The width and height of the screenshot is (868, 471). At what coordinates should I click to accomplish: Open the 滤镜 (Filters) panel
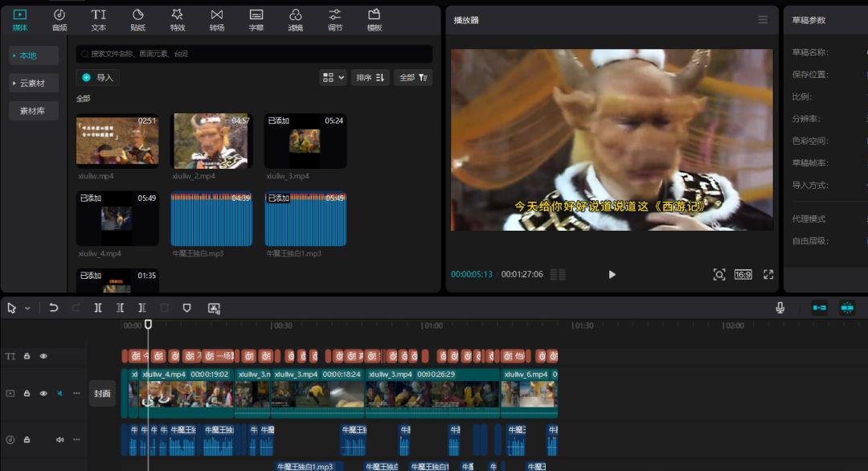click(x=296, y=18)
